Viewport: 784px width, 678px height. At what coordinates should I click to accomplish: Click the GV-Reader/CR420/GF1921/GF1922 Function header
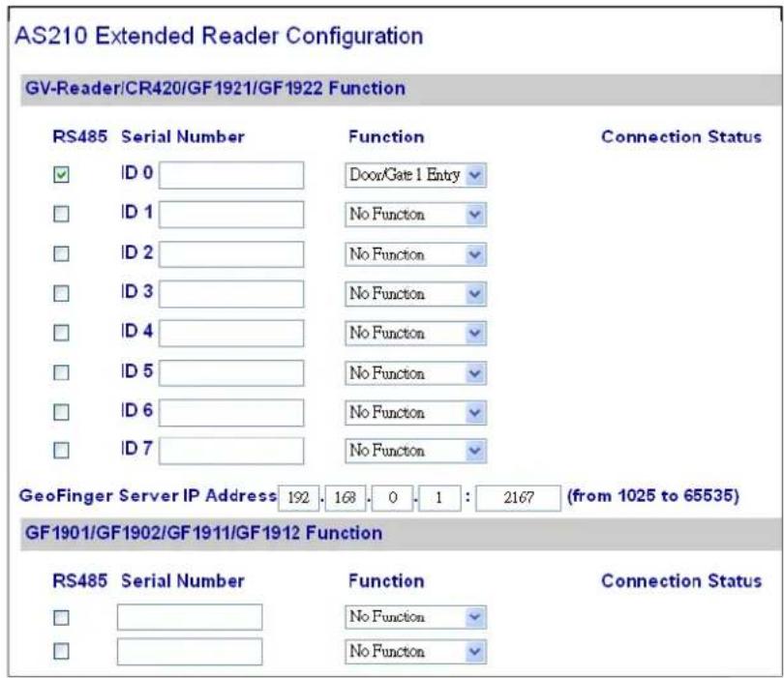(215, 88)
